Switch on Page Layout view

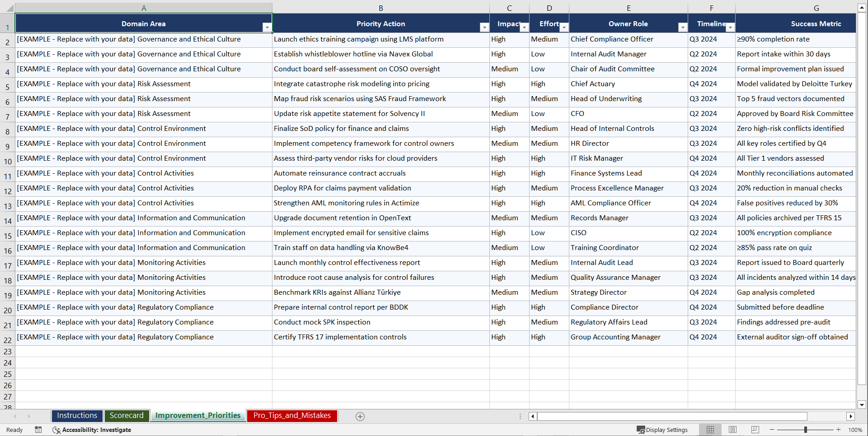tap(732, 430)
